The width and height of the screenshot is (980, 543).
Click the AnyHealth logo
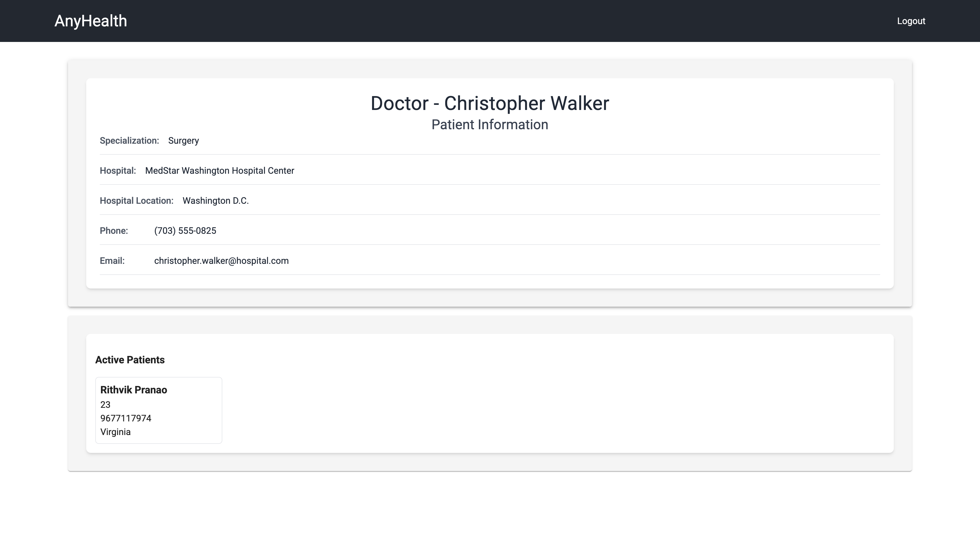(90, 21)
